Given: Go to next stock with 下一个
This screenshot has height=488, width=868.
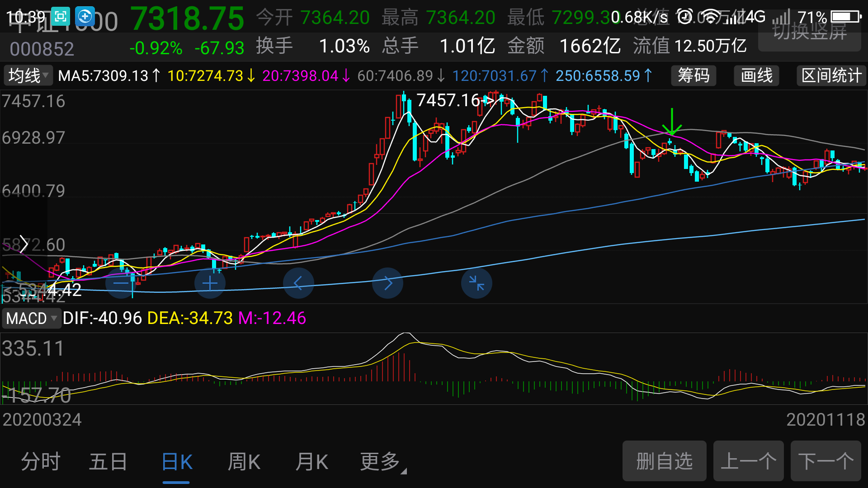Looking at the screenshot, I should tap(826, 461).
